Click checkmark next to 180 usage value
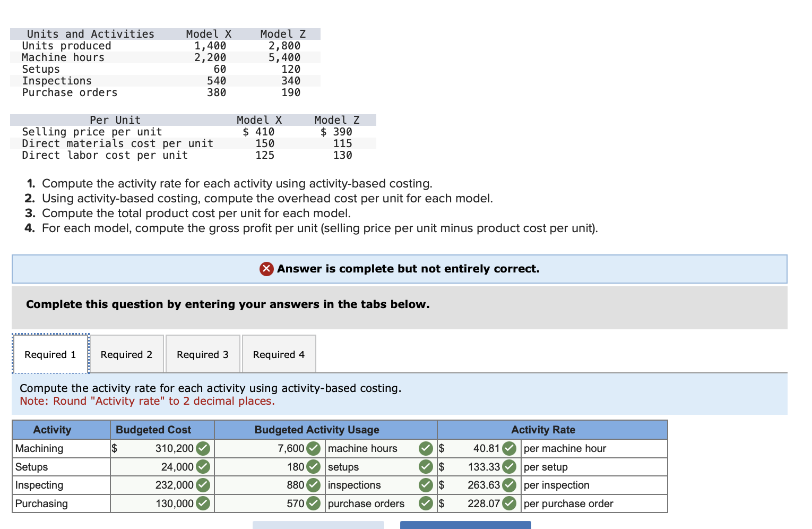The width and height of the screenshot is (812, 529). (314, 467)
